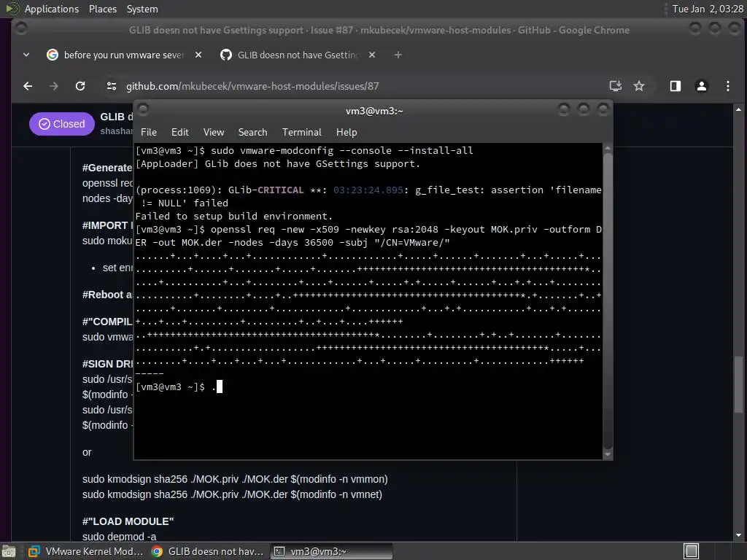Click 'sudo depmod -a' text

click(x=119, y=537)
